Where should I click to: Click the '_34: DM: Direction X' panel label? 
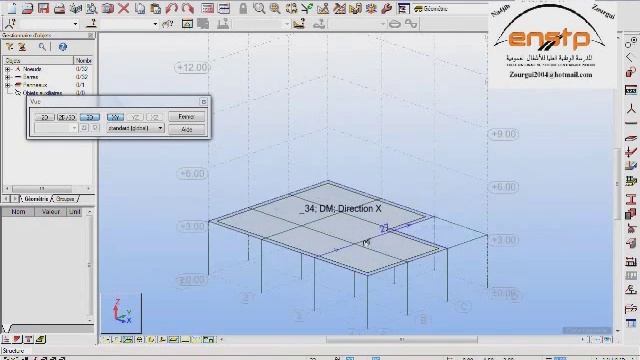coord(340,209)
